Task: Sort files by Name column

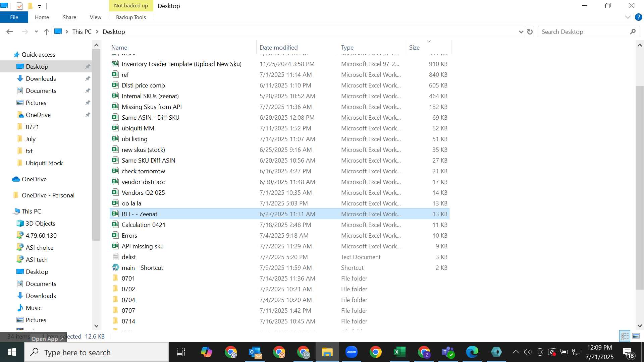Action: [x=183, y=48]
